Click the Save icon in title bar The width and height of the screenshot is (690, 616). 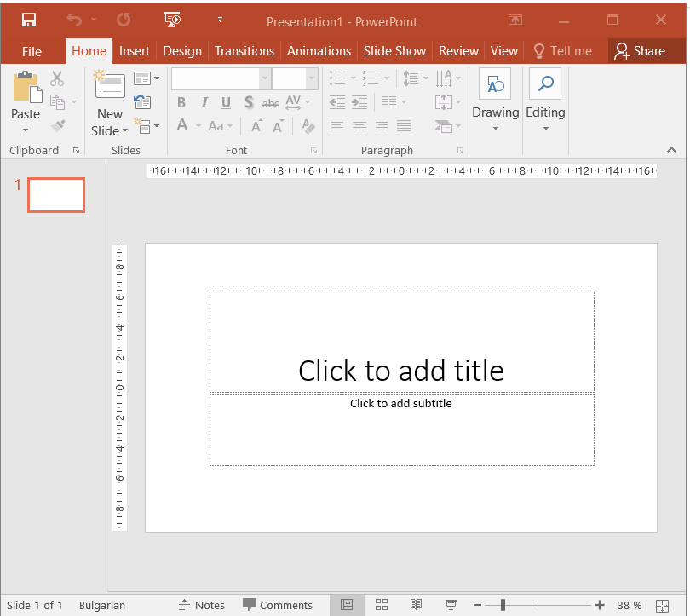pos(29,20)
